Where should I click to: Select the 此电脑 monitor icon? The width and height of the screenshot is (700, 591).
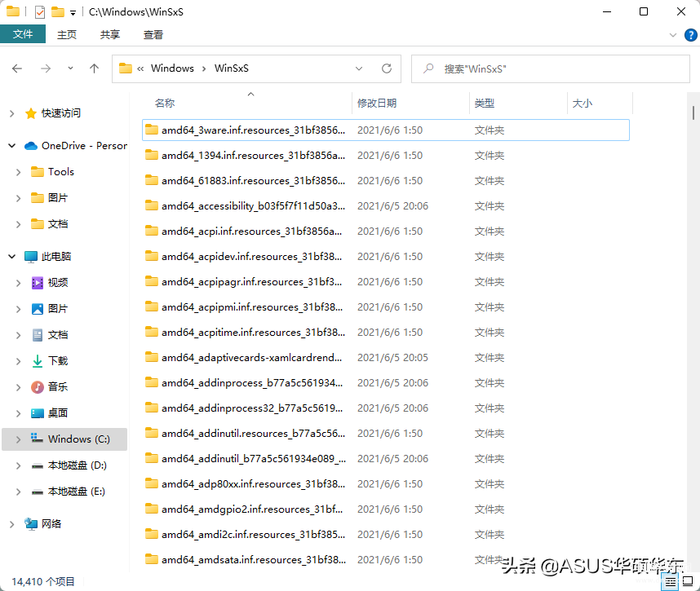(31, 257)
